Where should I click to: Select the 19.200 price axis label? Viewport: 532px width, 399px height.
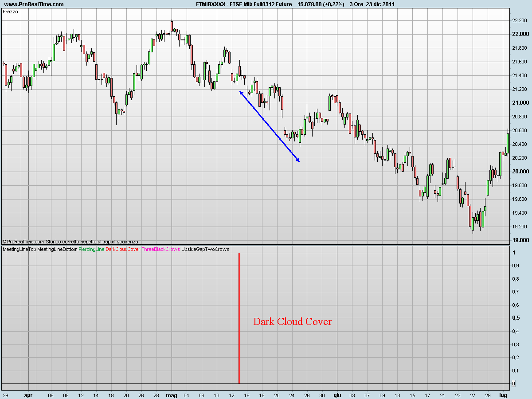(520, 227)
